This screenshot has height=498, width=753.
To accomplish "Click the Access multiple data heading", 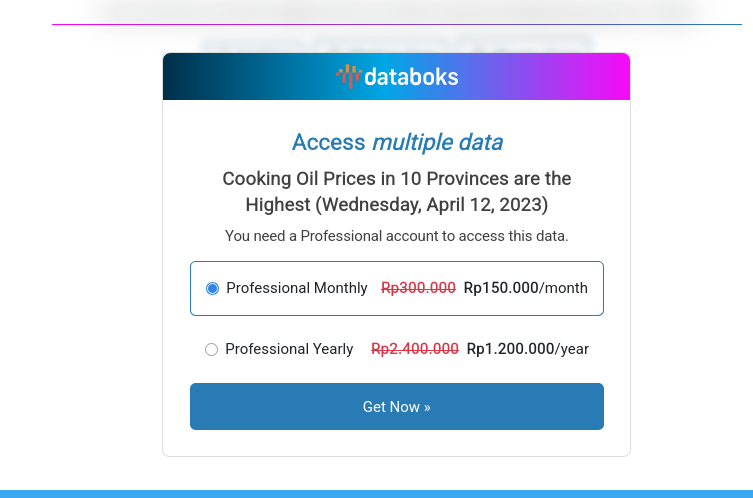I will tap(397, 142).
